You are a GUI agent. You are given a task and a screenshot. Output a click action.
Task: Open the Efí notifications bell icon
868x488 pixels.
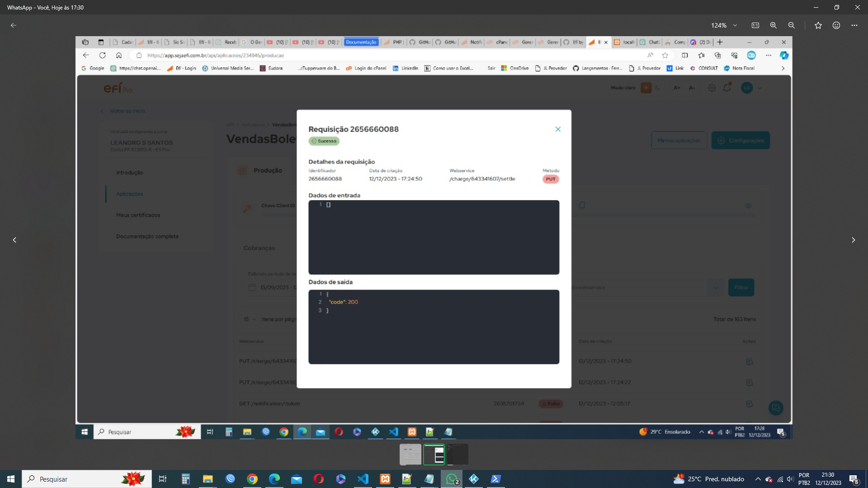(x=727, y=88)
